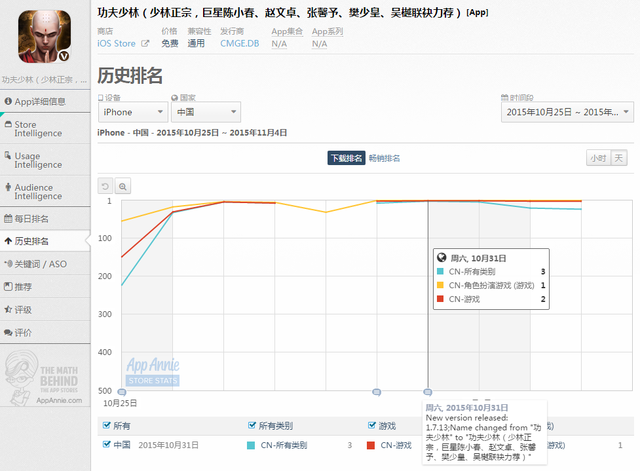
Task: Open the 评价 reviews page
Action: pyautogui.click(x=45, y=332)
